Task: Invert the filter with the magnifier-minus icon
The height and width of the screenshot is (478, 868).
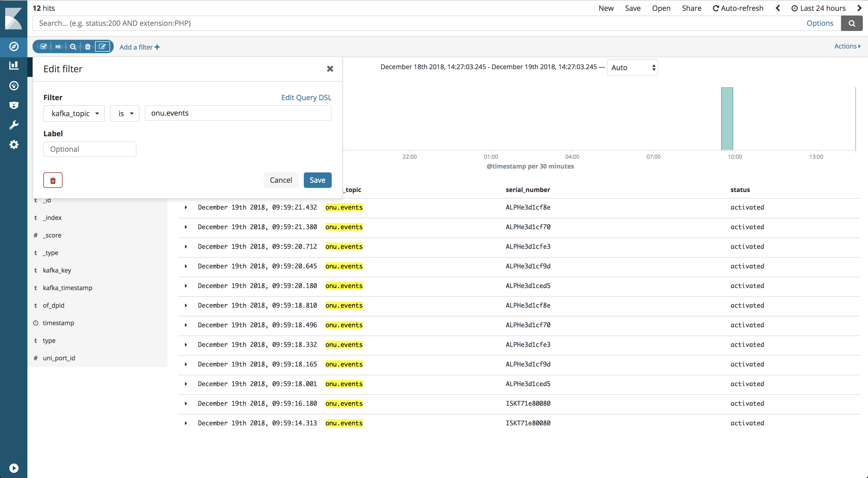Action: coord(73,46)
